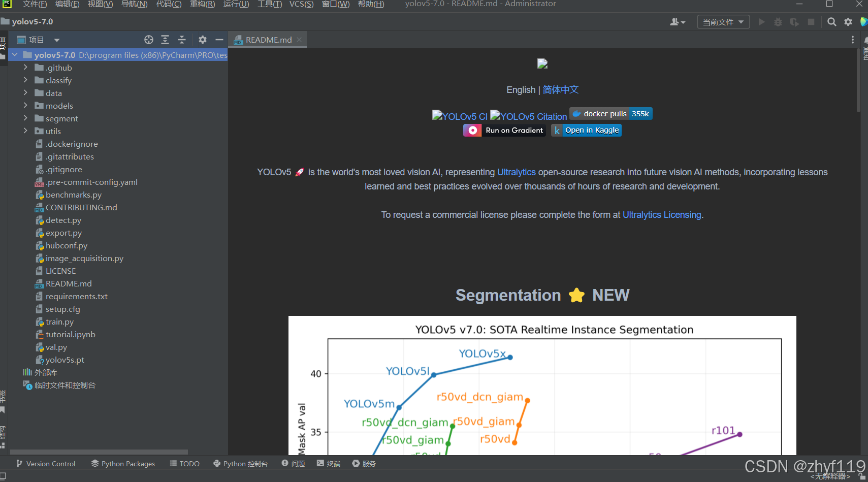Expand the classify folder

coord(25,80)
